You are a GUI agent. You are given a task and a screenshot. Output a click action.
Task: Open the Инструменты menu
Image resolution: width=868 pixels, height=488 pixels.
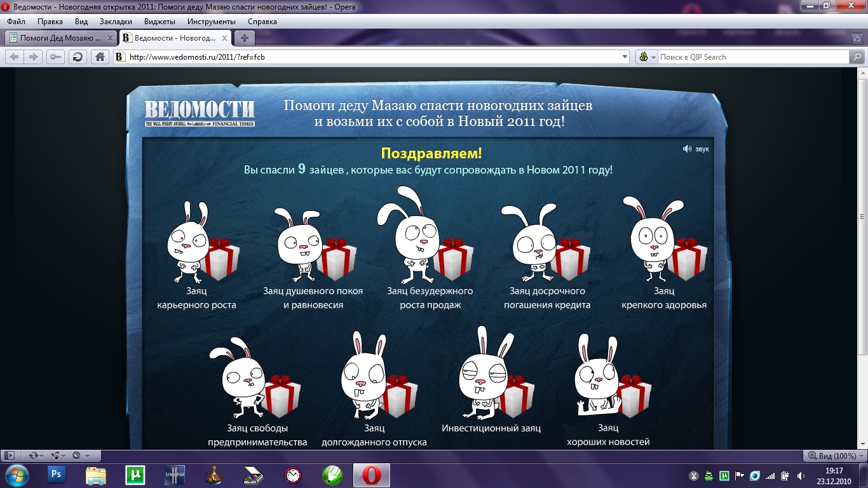click(x=212, y=22)
